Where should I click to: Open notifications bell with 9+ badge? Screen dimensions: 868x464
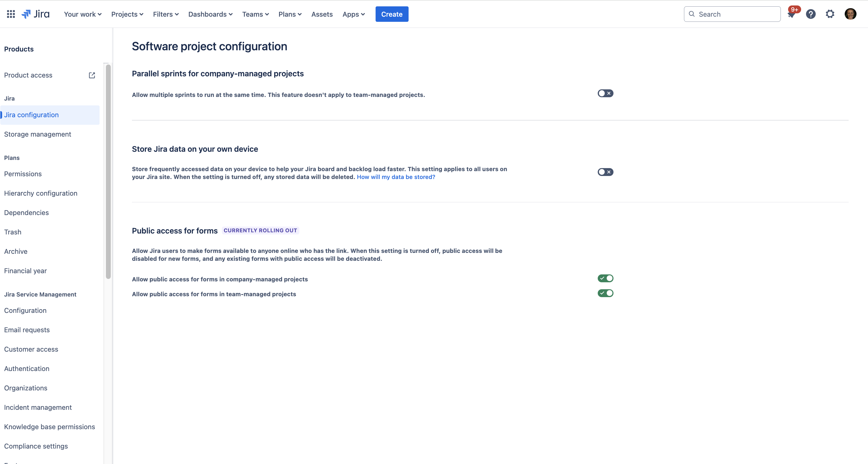(792, 14)
